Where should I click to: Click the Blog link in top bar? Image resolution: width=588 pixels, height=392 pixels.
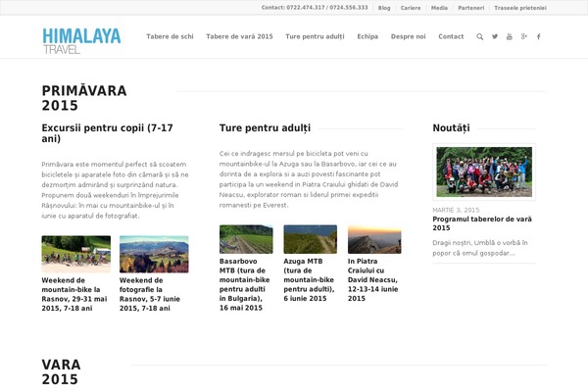[383, 7]
